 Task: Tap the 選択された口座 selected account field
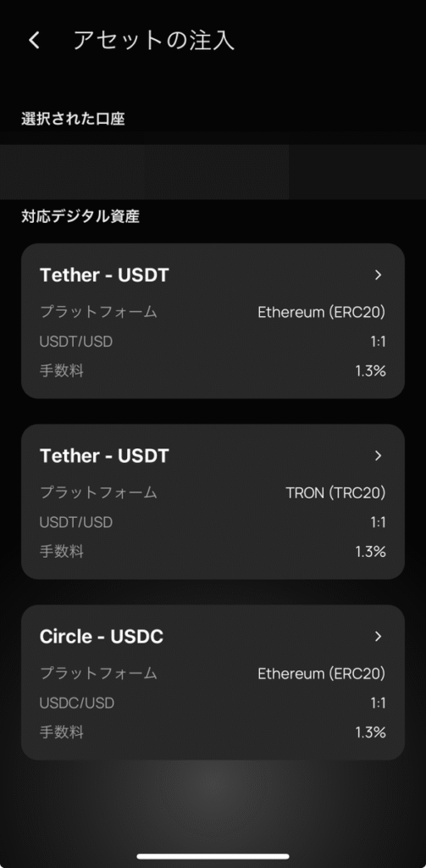click(213, 171)
